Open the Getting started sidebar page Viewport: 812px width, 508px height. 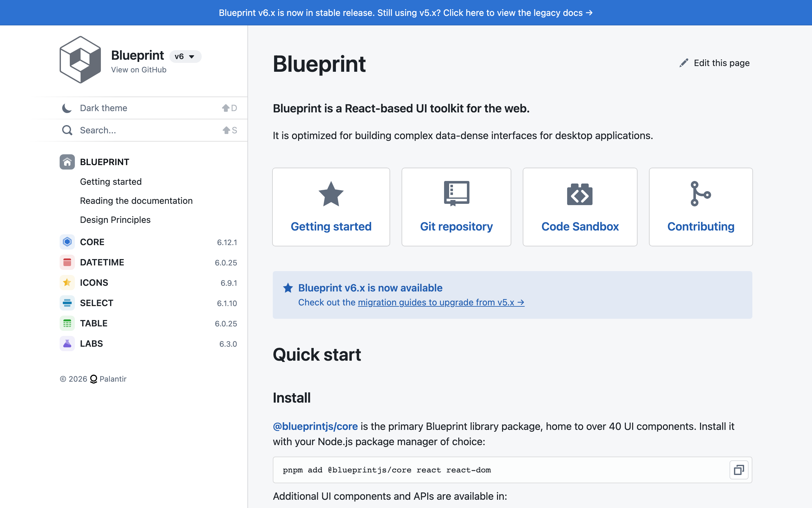111,182
